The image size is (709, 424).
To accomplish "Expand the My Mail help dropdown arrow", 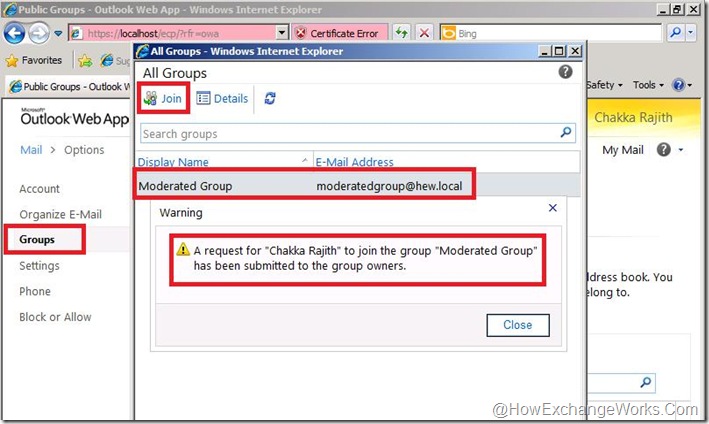I will 681,150.
